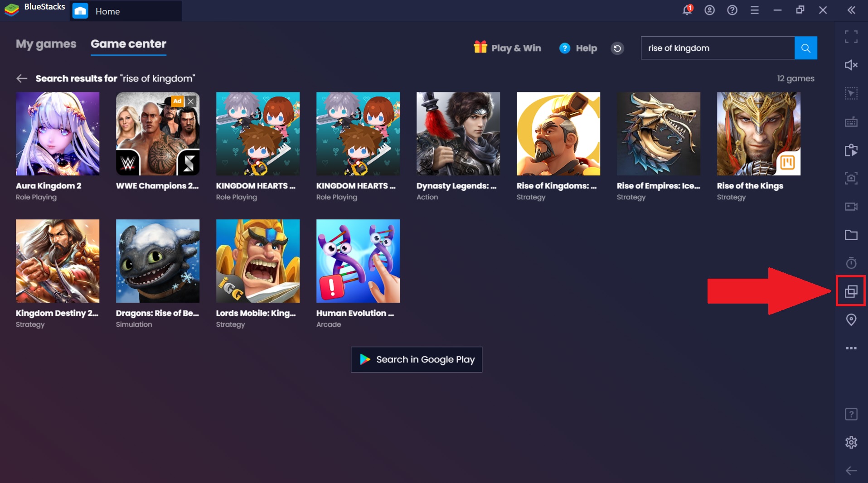Click the Help link near the search box

578,48
